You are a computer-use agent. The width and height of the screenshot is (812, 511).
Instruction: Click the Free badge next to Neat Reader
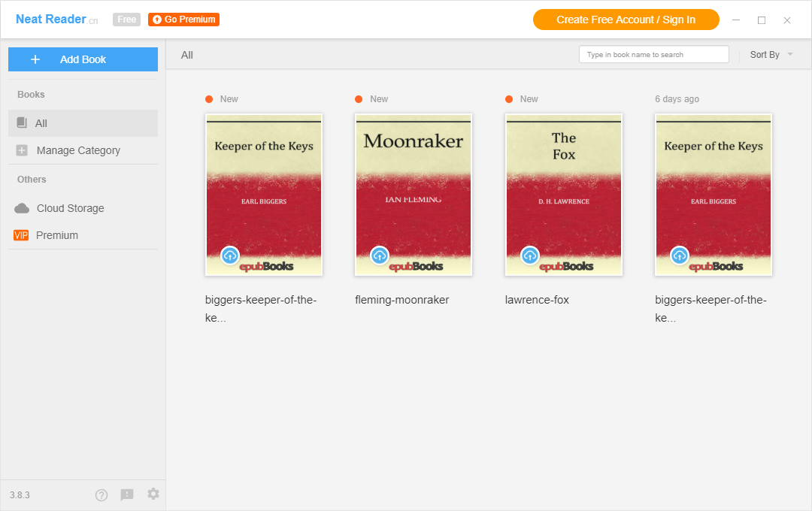[126, 20]
